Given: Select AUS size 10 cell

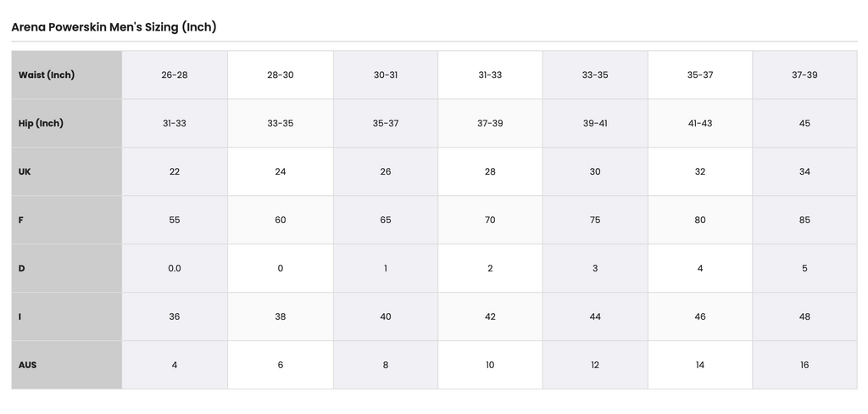Looking at the screenshot, I should tap(490, 365).
